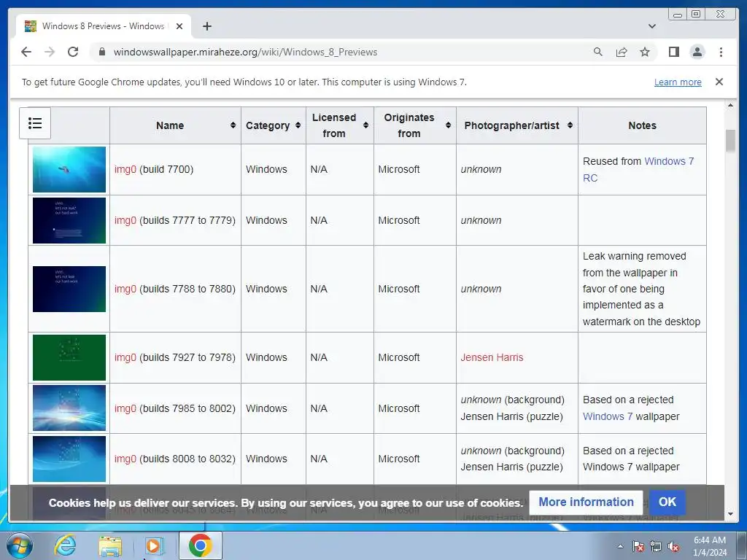The height and width of the screenshot is (560, 747).
Task: Expand the tab search chevron
Action: (651, 26)
